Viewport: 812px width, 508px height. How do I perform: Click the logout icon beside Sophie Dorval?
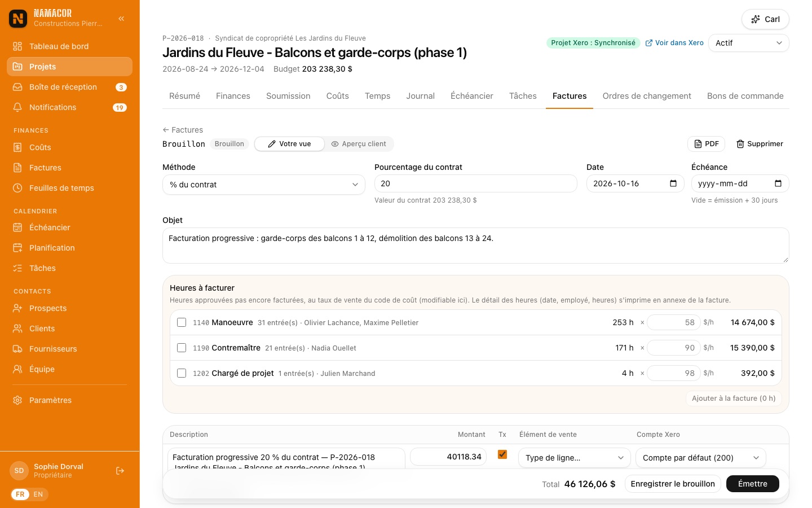pyautogui.click(x=120, y=471)
